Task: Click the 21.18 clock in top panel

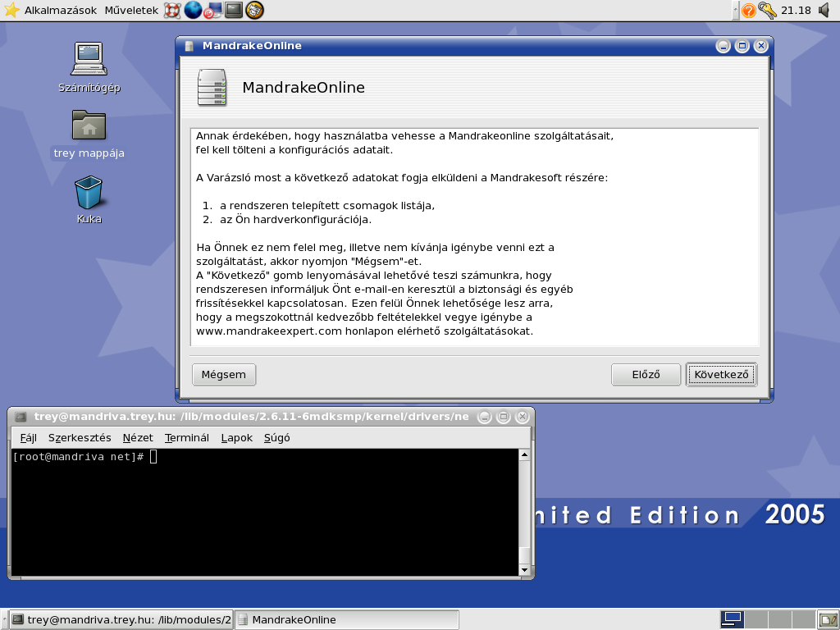Action: 796,10
